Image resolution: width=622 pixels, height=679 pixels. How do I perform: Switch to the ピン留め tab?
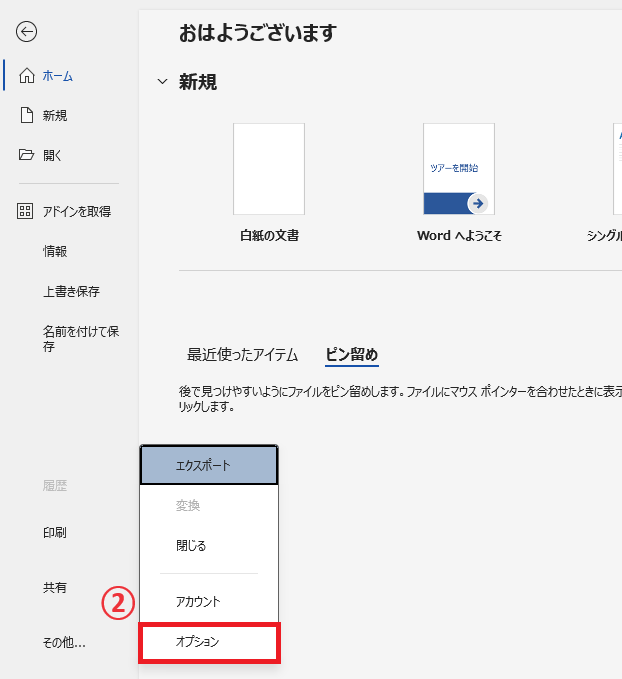pyautogui.click(x=352, y=355)
